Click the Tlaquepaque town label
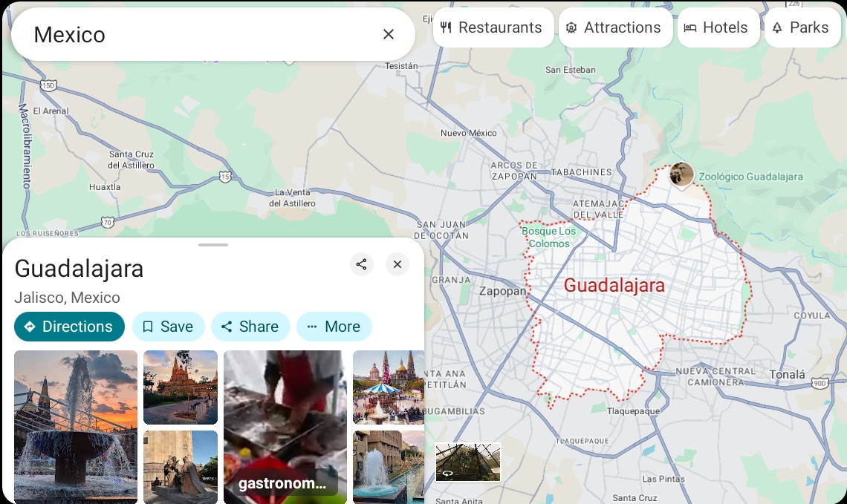This screenshot has width=847, height=504. 633,411
